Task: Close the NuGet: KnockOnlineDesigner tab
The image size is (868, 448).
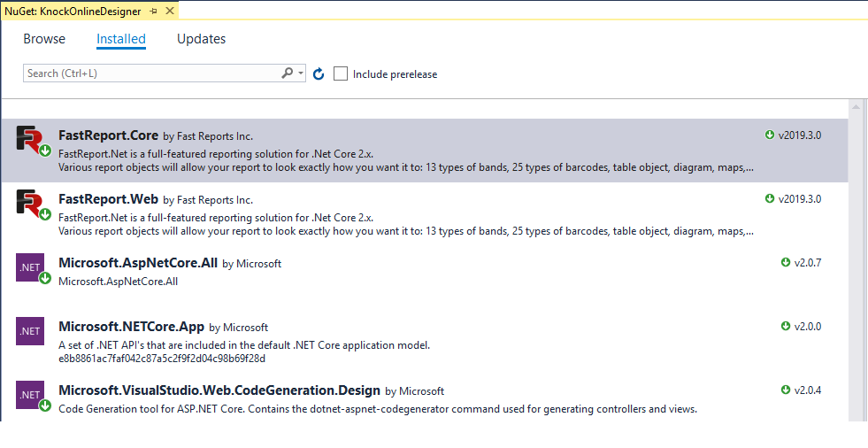Action: coord(170,12)
